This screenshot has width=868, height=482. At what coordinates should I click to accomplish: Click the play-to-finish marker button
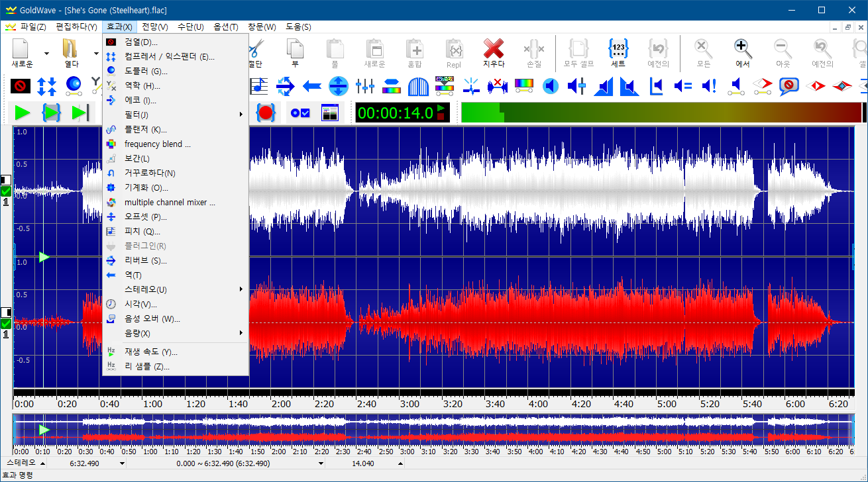pyautogui.click(x=80, y=113)
